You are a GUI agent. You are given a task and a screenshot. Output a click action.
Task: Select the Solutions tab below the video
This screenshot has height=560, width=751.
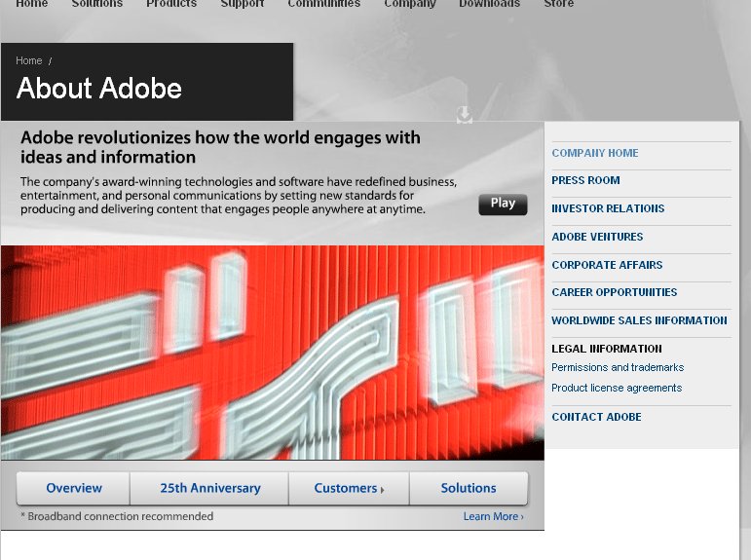pos(469,488)
